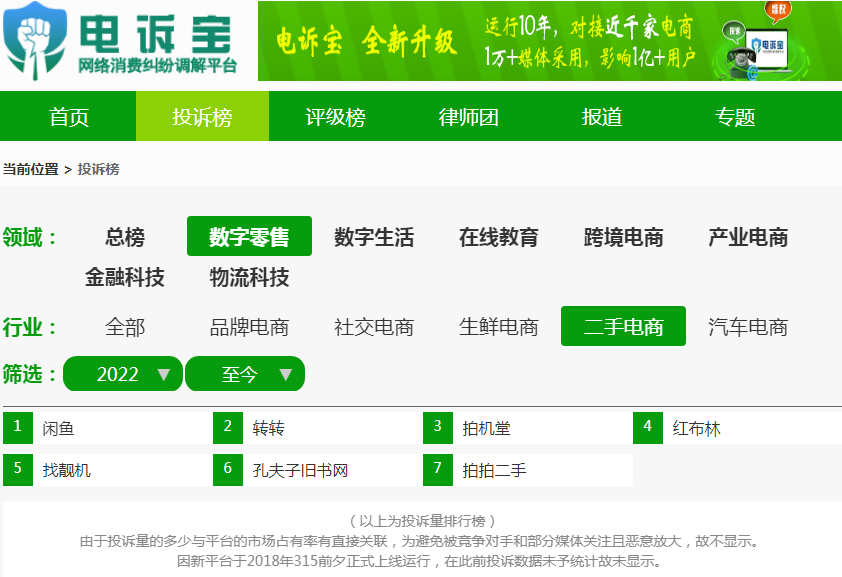
Task: Open the 电诉宝全新升级 banner ad
Action: coord(550,41)
